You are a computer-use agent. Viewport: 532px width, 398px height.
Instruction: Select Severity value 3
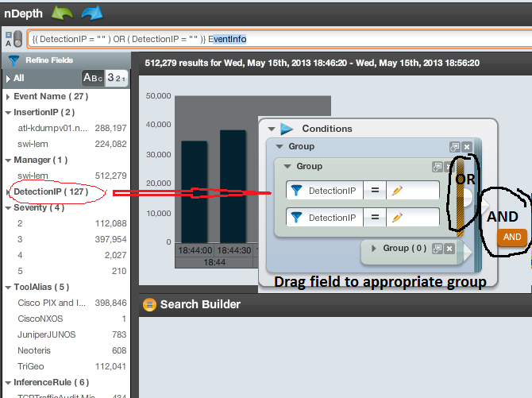(72, 239)
